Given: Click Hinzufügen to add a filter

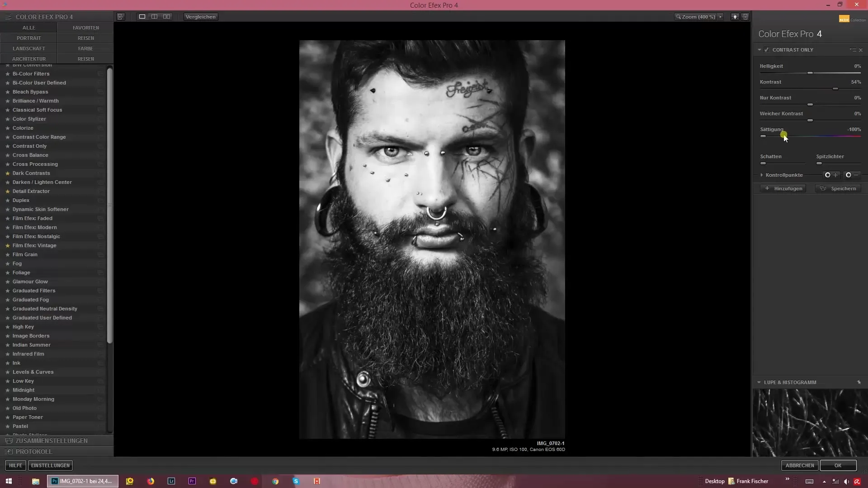Looking at the screenshot, I should click(x=783, y=188).
